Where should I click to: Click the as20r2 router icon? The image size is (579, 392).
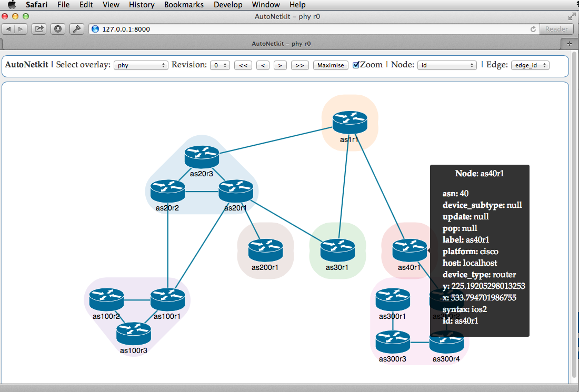point(167,191)
